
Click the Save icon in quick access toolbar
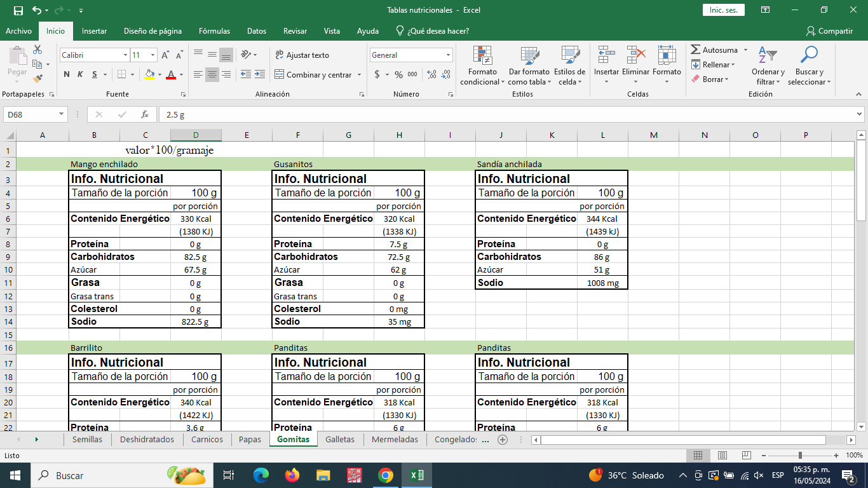pyautogui.click(x=18, y=10)
